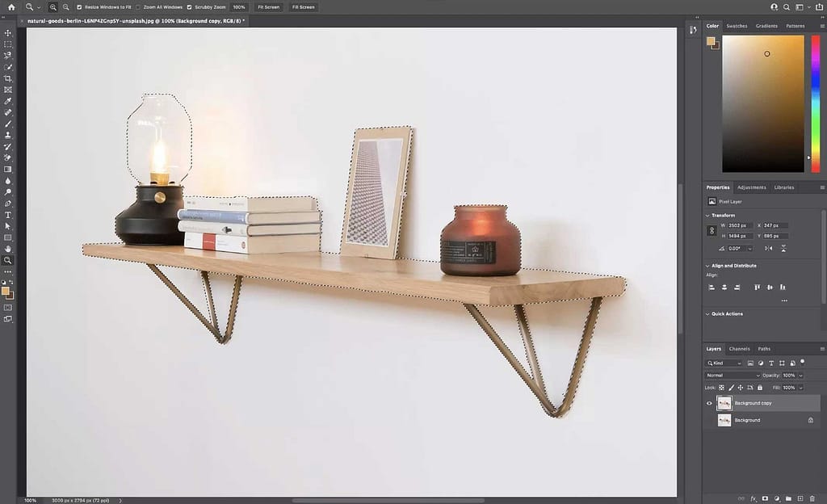Click the delete layer trash icon

pyautogui.click(x=812, y=498)
